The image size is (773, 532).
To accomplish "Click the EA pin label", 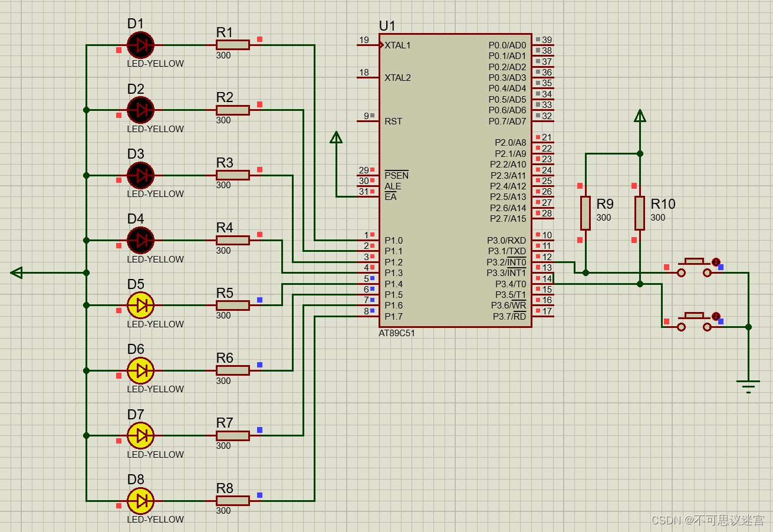I will 390,196.
